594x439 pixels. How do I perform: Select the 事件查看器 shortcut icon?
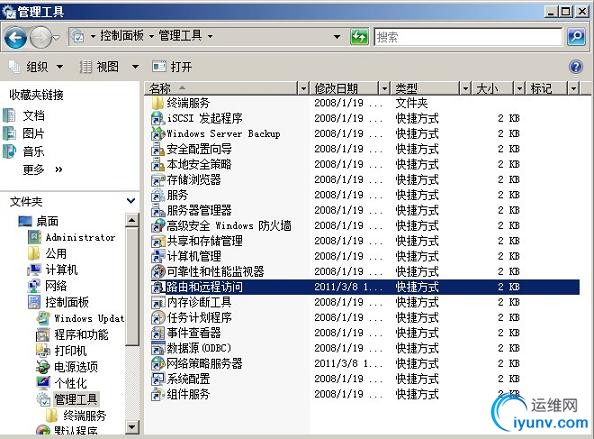(157, 333)
